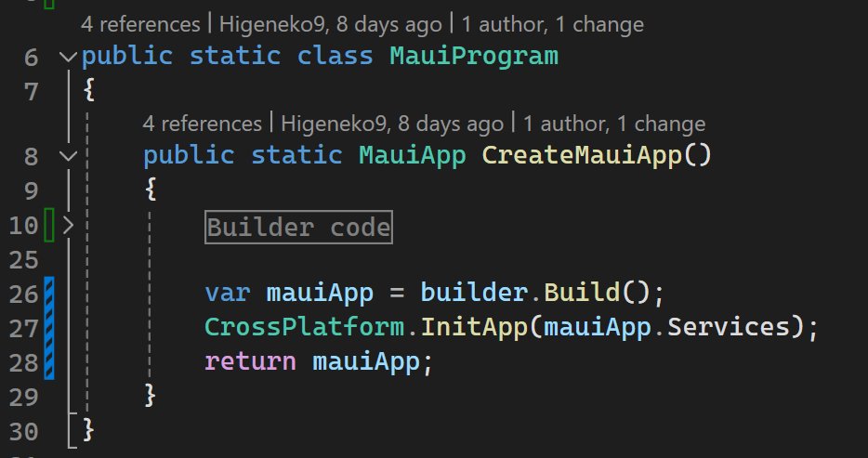Open '4 references' above MauiProgram class
This screenshot has width=868, height=458.
(140, 24)
